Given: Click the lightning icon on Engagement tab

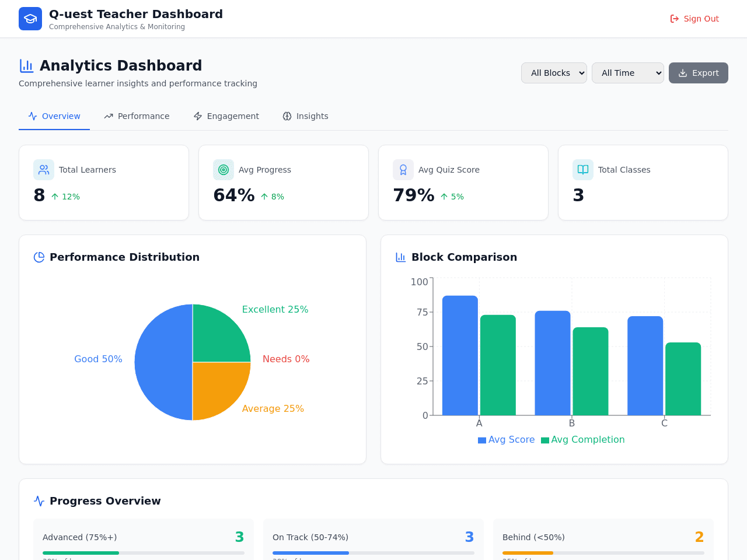Looking at the screenshot, I should [x=198, y=116].
